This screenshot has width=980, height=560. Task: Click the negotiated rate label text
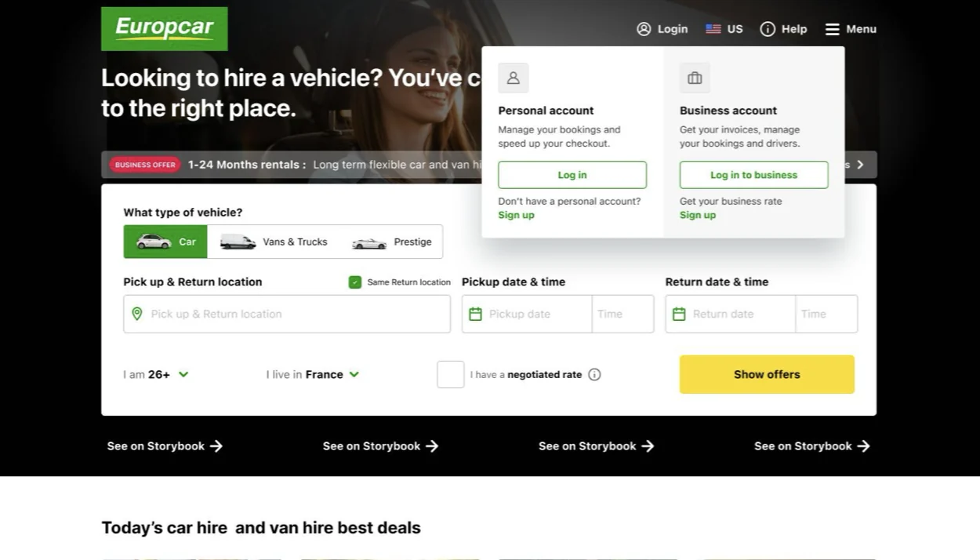click(526, 374)
